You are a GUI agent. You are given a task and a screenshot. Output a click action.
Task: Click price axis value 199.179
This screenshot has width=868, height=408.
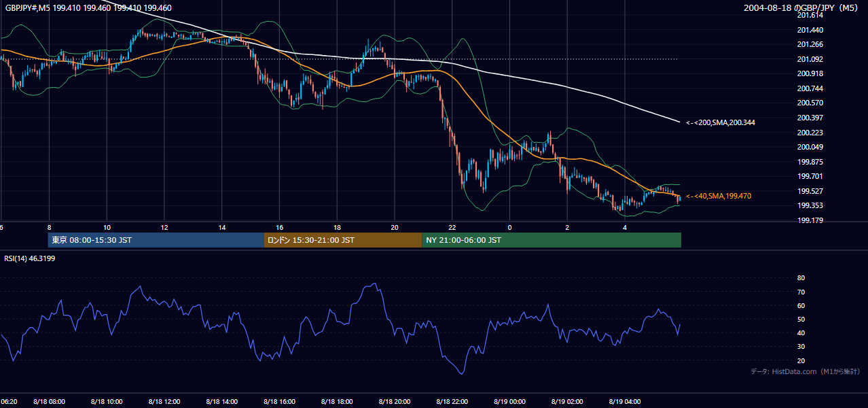[x=810, y=220]
